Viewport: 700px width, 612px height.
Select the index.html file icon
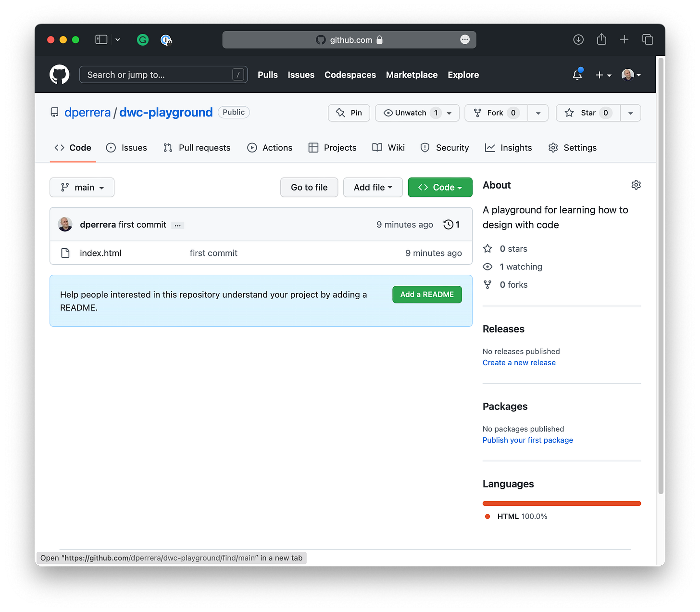65,253
